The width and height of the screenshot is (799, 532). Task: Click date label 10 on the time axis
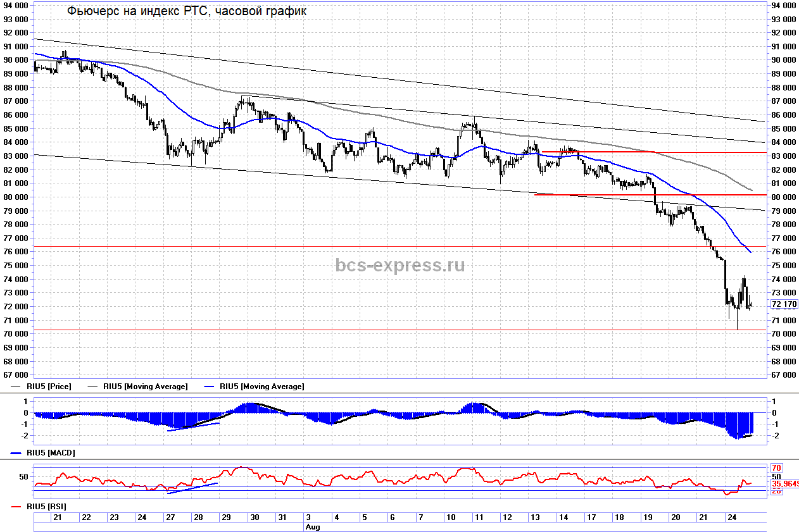[x=451, y=517]
